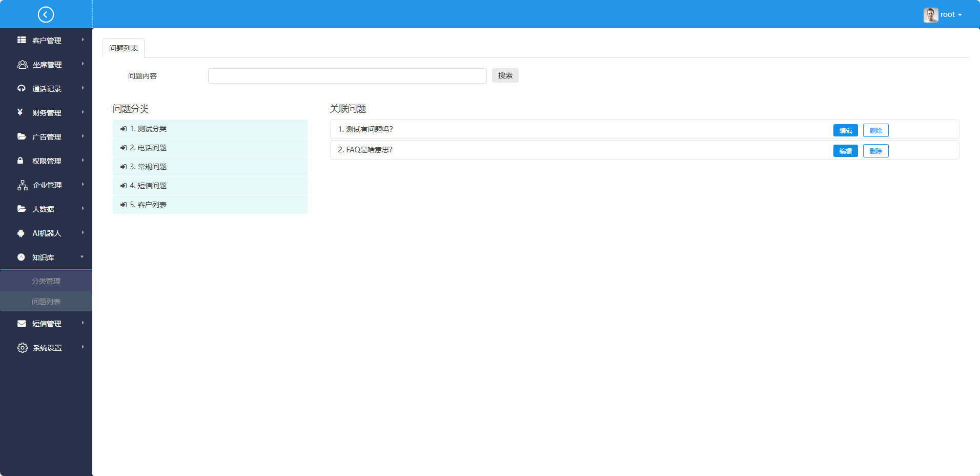Click the permission management lock icon
The height and width of the screenshot is (476, 980).
click(21, 161)
